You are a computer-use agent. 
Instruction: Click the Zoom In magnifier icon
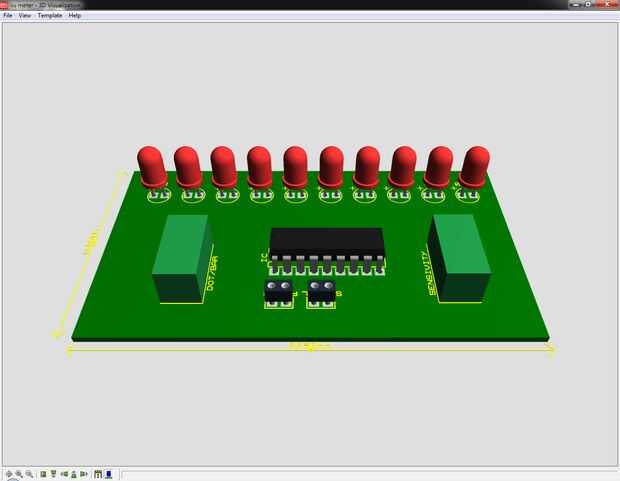pyautogui.click(x=19, y=474)
